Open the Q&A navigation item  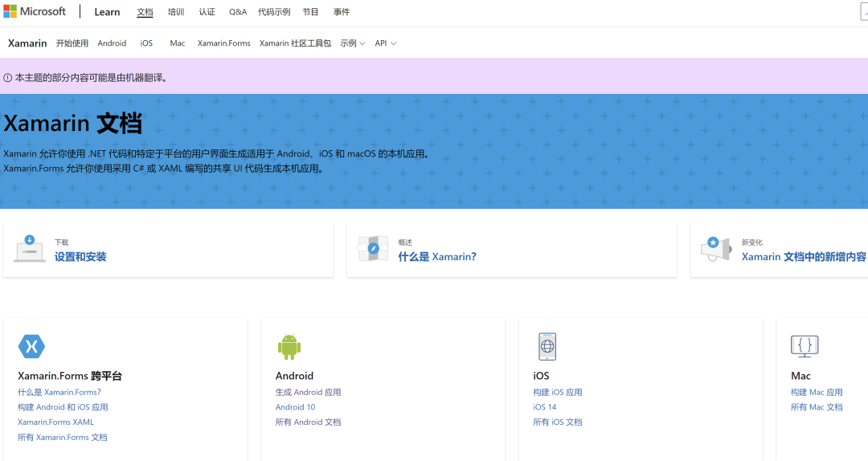coord(238,11)
